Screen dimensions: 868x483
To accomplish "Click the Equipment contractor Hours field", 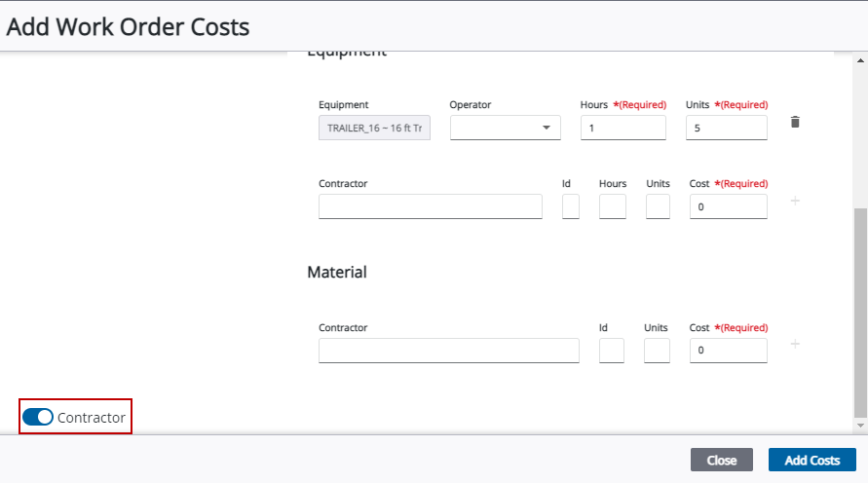I will [612, 206].
